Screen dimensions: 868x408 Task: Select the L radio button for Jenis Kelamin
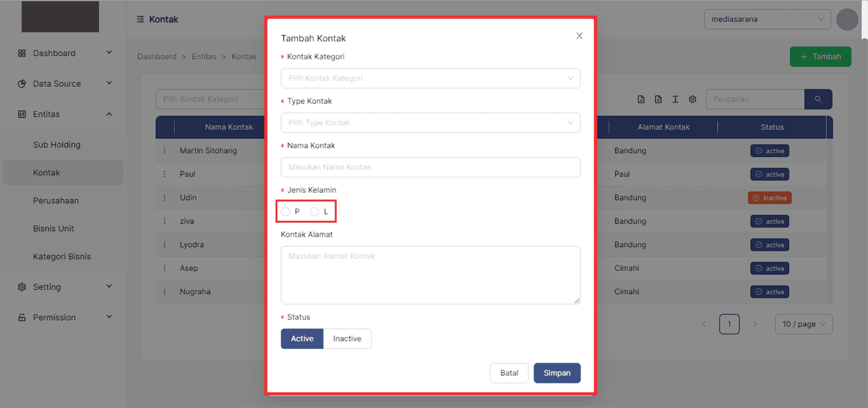coord(314,211)
